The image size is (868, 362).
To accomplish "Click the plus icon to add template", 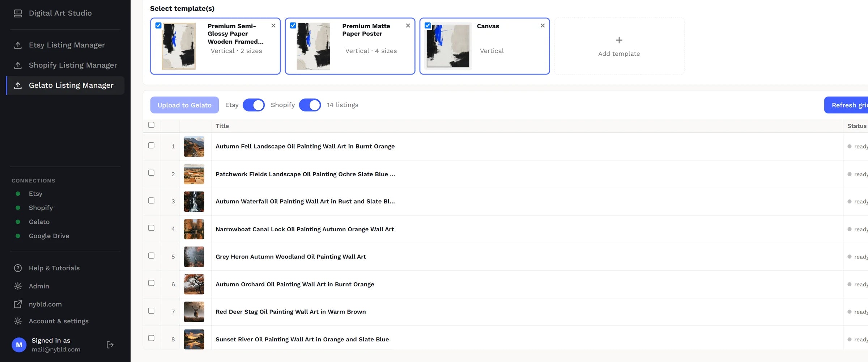I will tap(619, 40).
